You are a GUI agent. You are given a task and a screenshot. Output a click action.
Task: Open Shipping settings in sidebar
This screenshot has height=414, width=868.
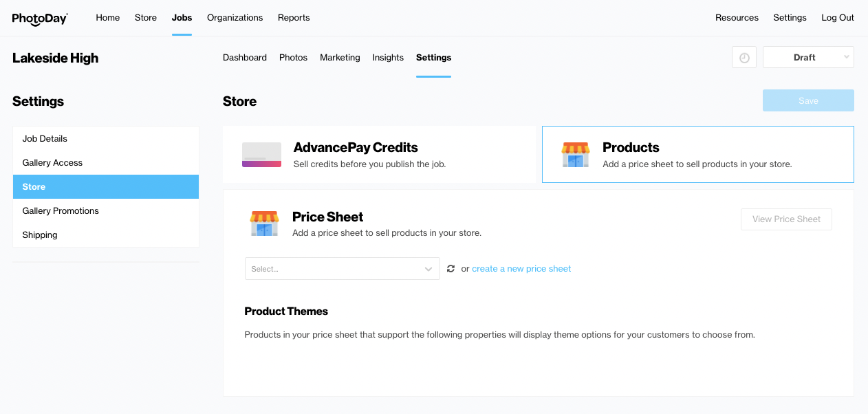(x=40, y=235)
